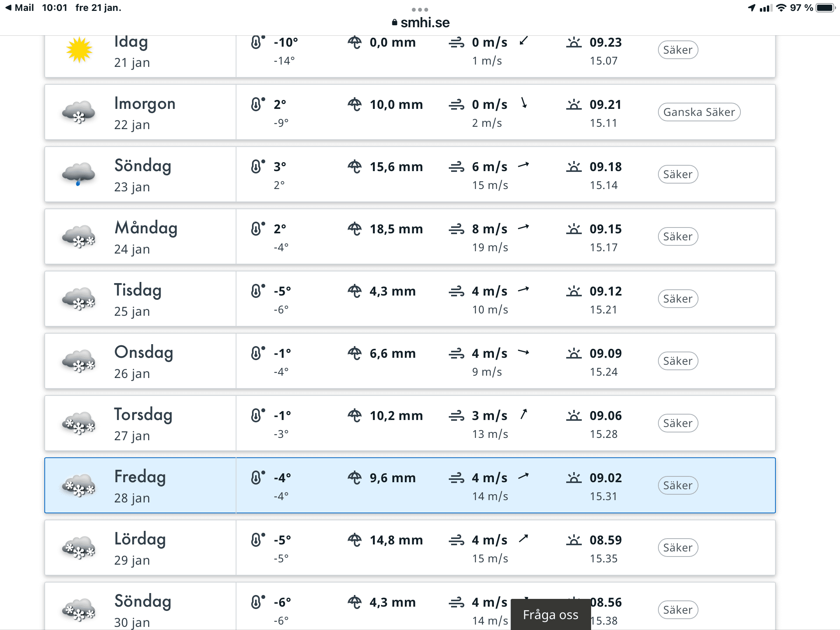The image size is (840, 630).
Task: Go back to Mail app
Action: [x=19, y=8]
